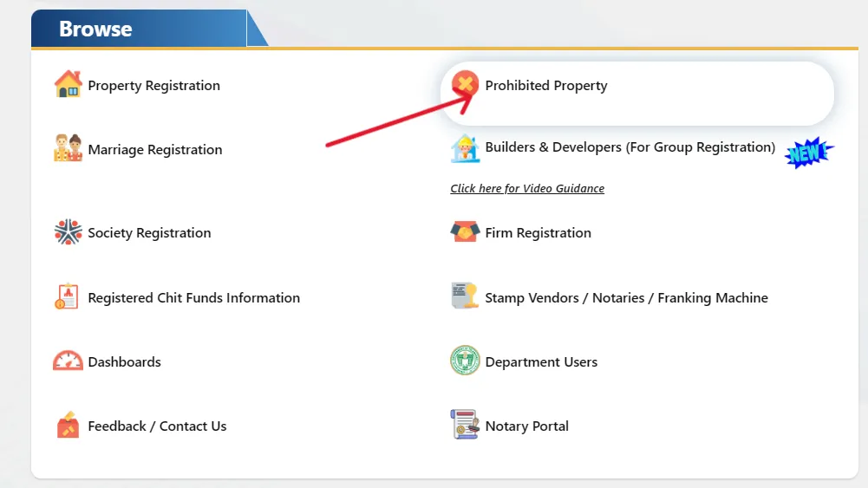Open the Department Users link
Image resolution: width=868 pixels, height=488 pixels.
click(541, 361)
